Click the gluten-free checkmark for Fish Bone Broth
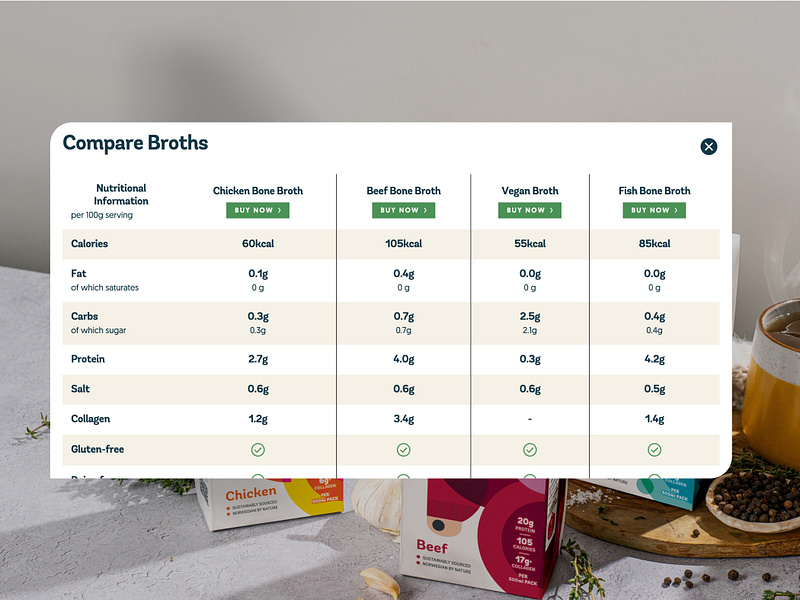The height and width of the screenshot is (600, 800). click(x=655, y=449)
